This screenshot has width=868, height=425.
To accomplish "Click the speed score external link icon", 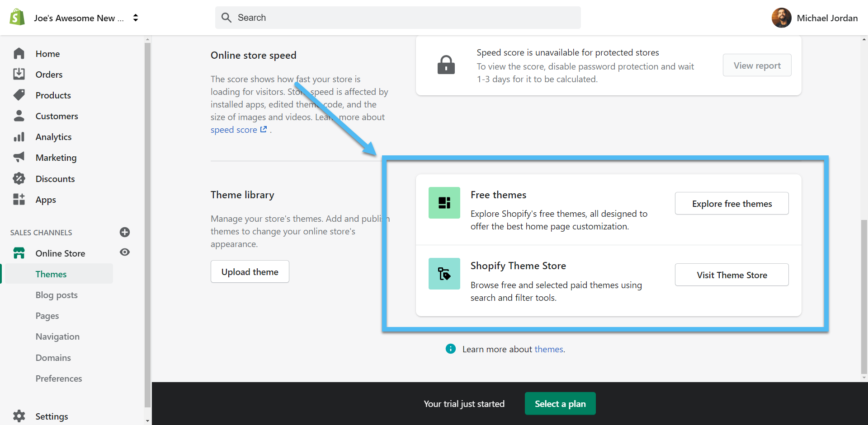I will [x=264, y=129].
